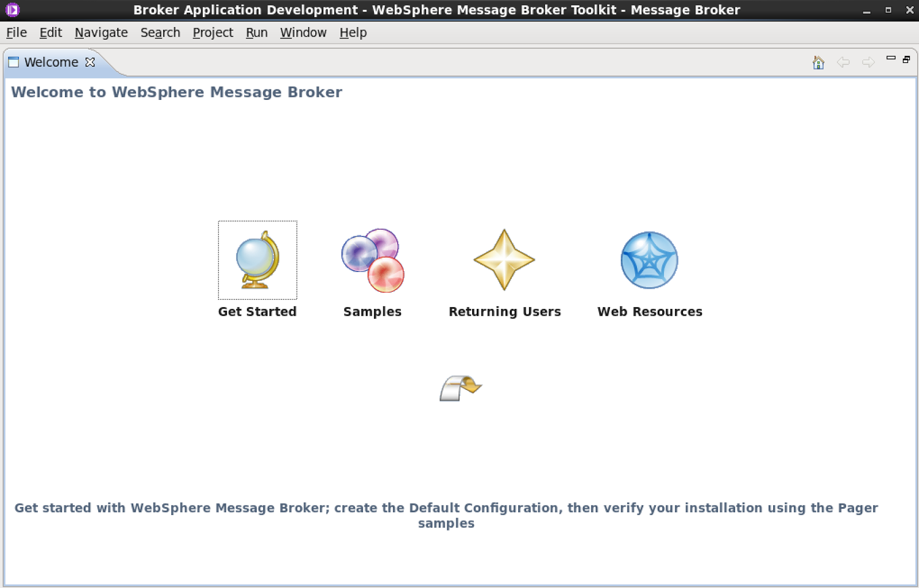Open the Run menu
This screenshot has height=588, width=919.
[257, 33]
